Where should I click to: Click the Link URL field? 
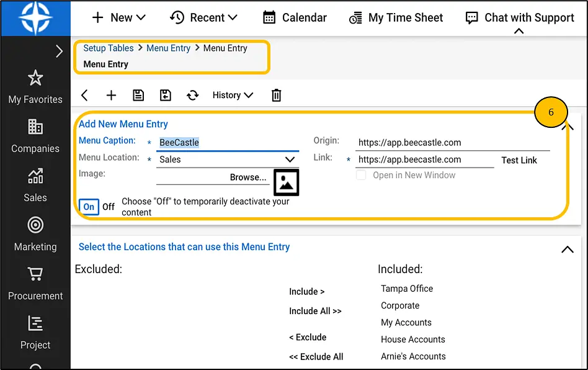click(424, 160)
